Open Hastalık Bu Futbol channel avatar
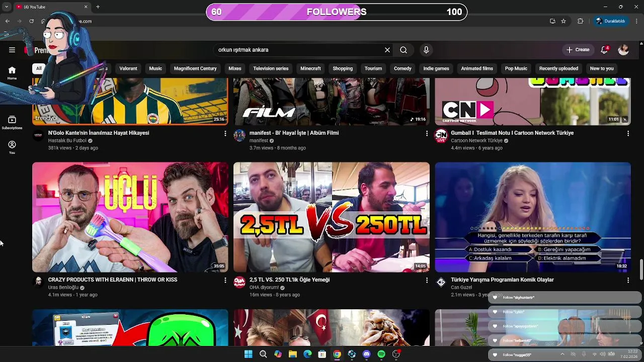The width and height of the screenshot is (644, 362). click(x=38, y=135)
